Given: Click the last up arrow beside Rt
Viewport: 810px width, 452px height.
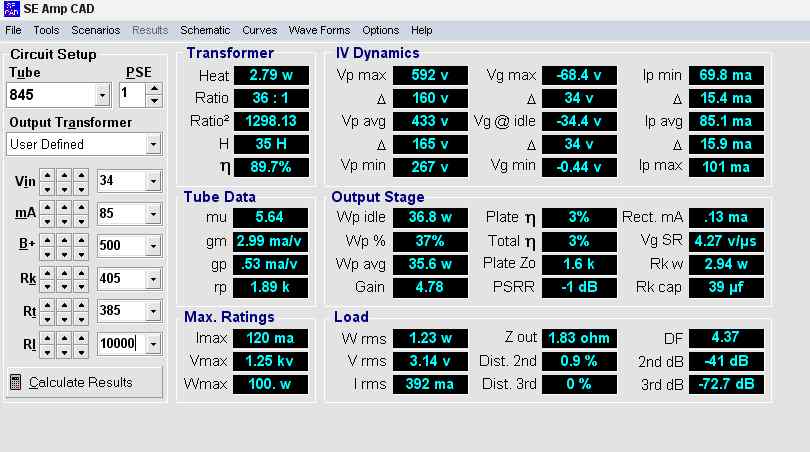Looking at the screenshot, I should 81,305.
